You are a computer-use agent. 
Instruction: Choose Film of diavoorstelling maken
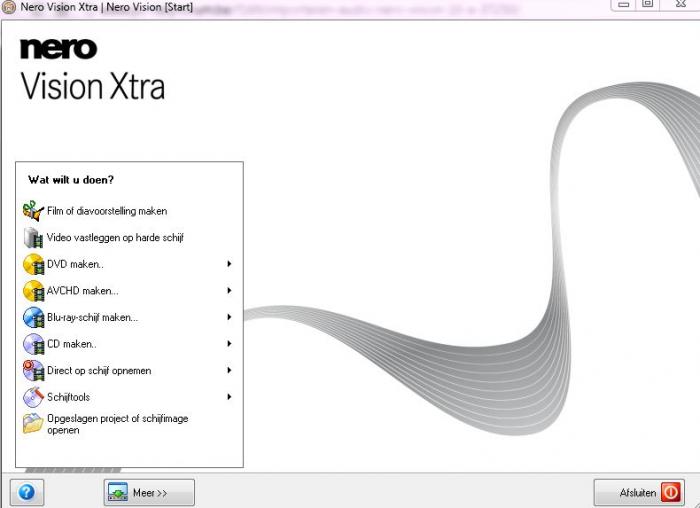(107, 211)
